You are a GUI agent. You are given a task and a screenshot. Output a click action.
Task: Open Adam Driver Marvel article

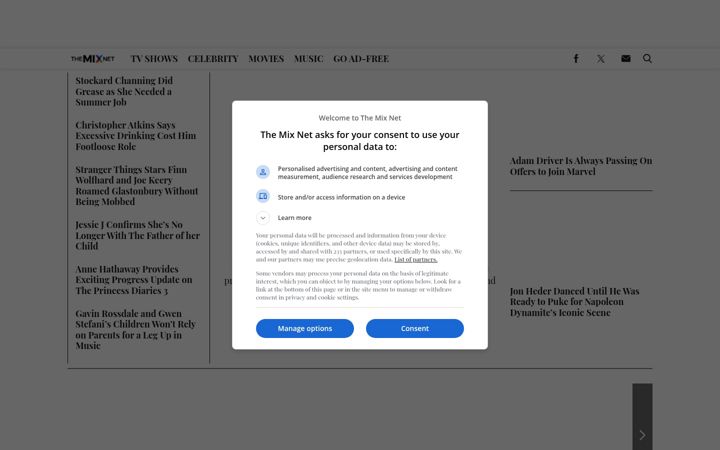point(581,166)
